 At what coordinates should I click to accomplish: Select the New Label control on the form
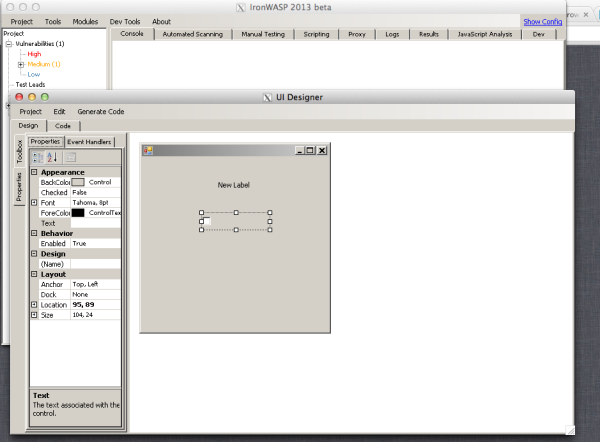[233, 185]
